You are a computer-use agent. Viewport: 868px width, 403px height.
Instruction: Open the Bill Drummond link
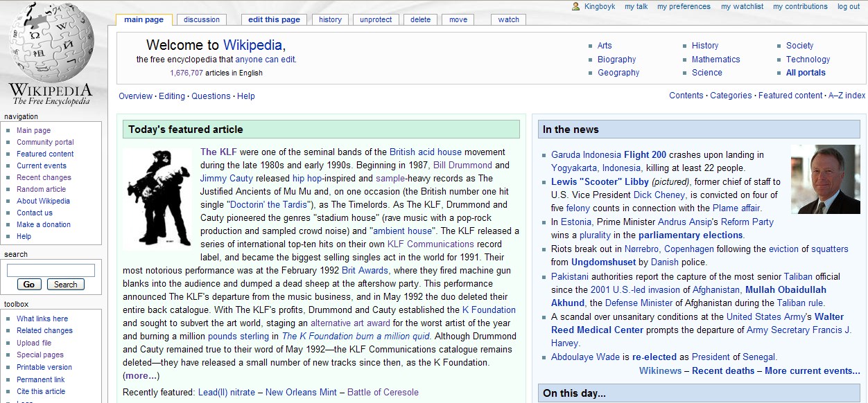(462, 165)
